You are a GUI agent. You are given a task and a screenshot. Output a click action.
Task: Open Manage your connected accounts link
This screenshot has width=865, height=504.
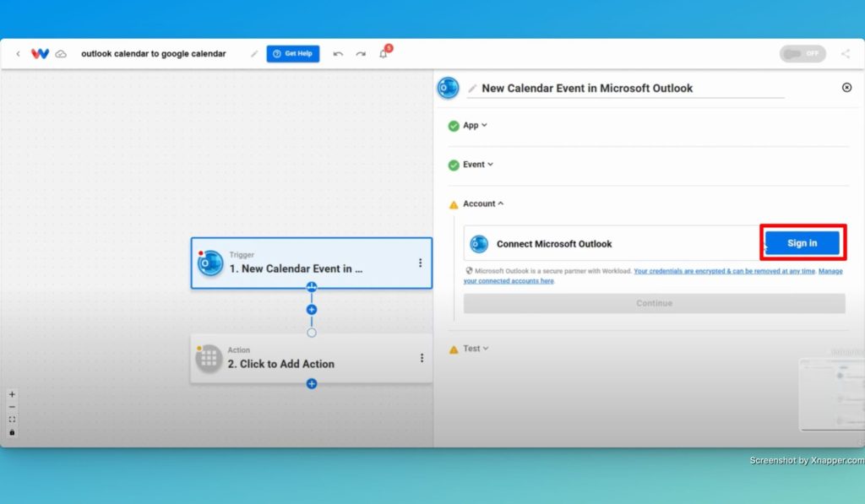[653, 276]
